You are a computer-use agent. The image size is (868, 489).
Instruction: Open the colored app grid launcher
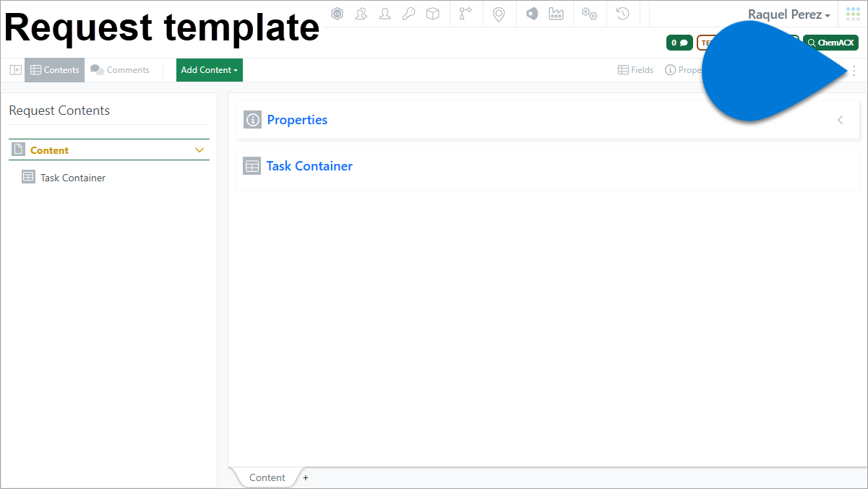pos(854,14)
